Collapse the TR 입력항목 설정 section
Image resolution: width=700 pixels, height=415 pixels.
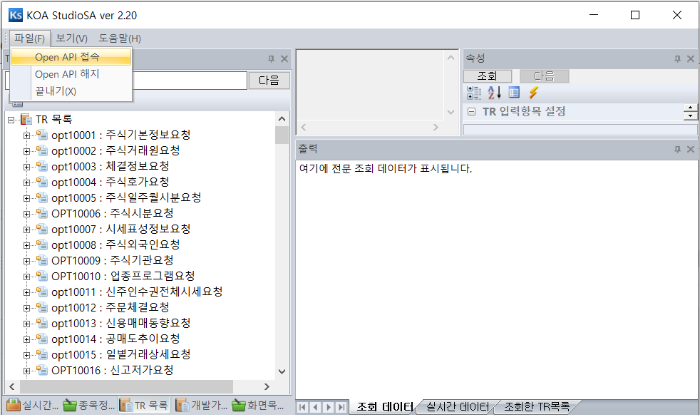(x=471, y=112)
